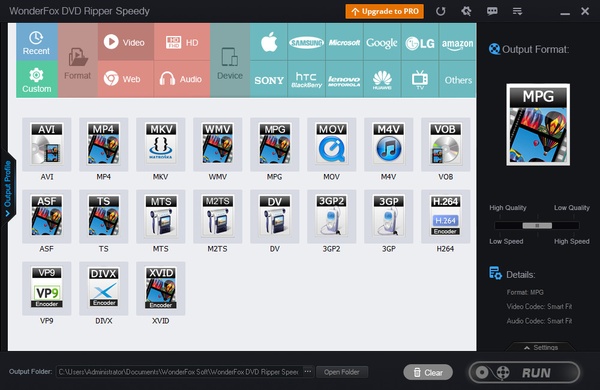This screenshot has width=600, height=390.
Task: Open the title bar menu list icon
Action: pyautogui.click(x=517, y=11)
